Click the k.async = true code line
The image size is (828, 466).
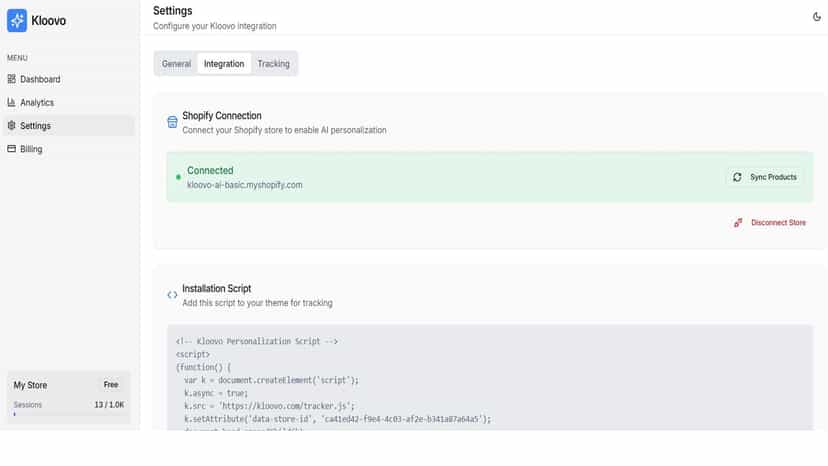215,393
